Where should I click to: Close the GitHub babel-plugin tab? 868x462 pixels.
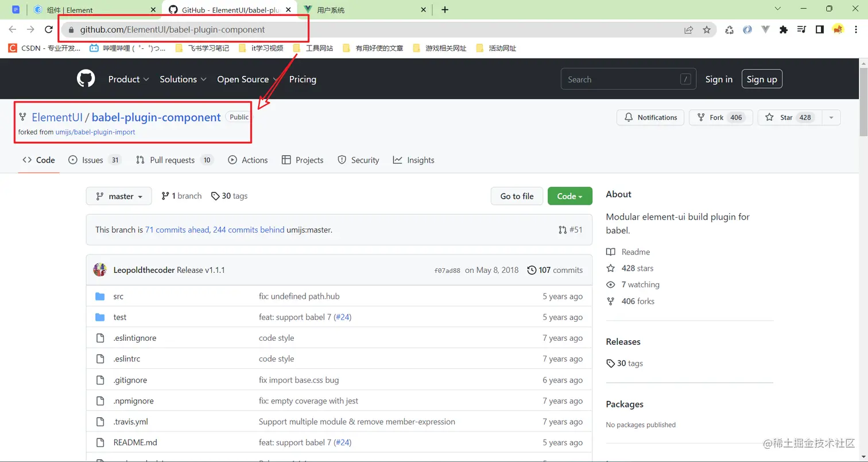tap(288, 10)
